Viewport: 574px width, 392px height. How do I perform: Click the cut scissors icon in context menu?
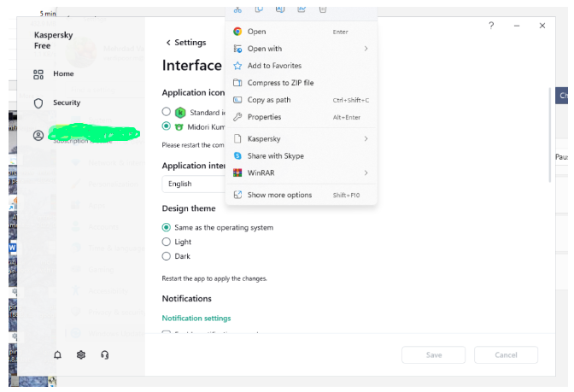[x=237, y=9]
